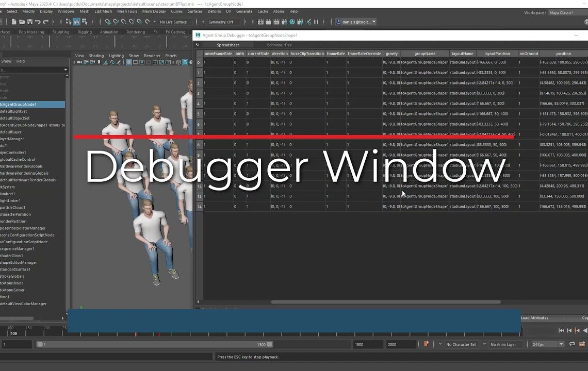Step back one frame in playback
The width and height of the screenshot is (588, 371).
pyautogui.click(x=569, y=330)
